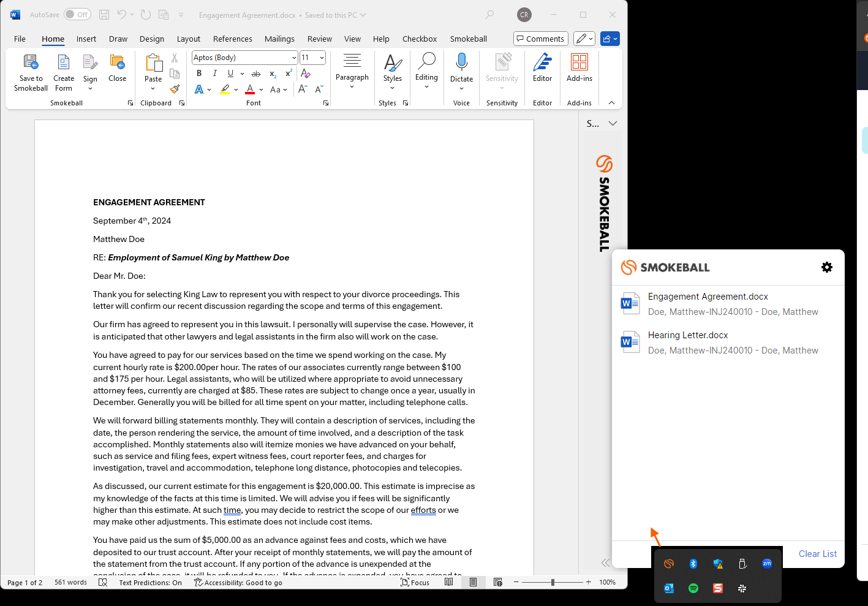Open Engagement Agreement.docx in Smokeball list
Viewport: 868px width, 606px height.
728,304
